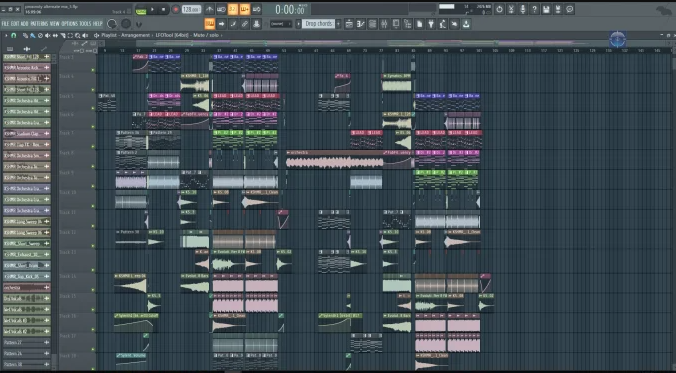
Task: Open the Channel rack view icon
Action: pos(372,24)
